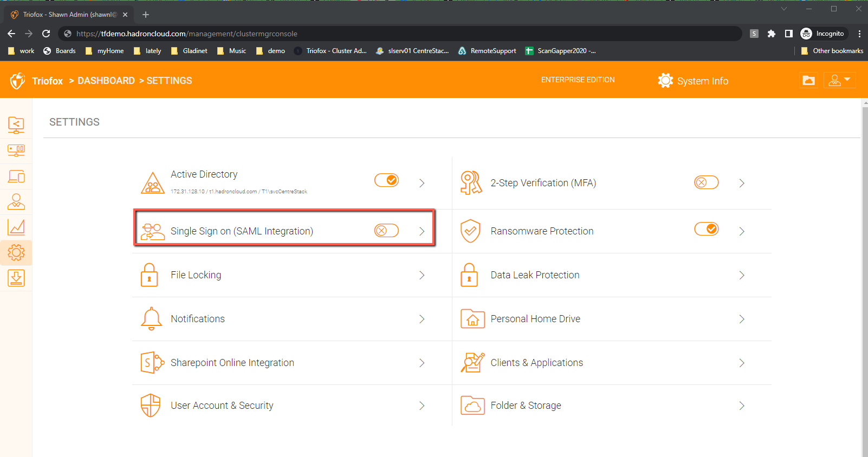Click the Ransomware Protection shield icon
Screen dimensions: 868x457
pos(470,231)
